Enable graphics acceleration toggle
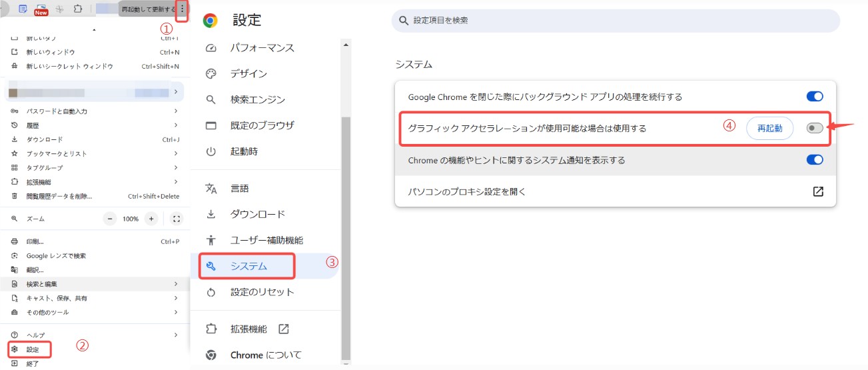868x370 pixels. pos(815,128)
